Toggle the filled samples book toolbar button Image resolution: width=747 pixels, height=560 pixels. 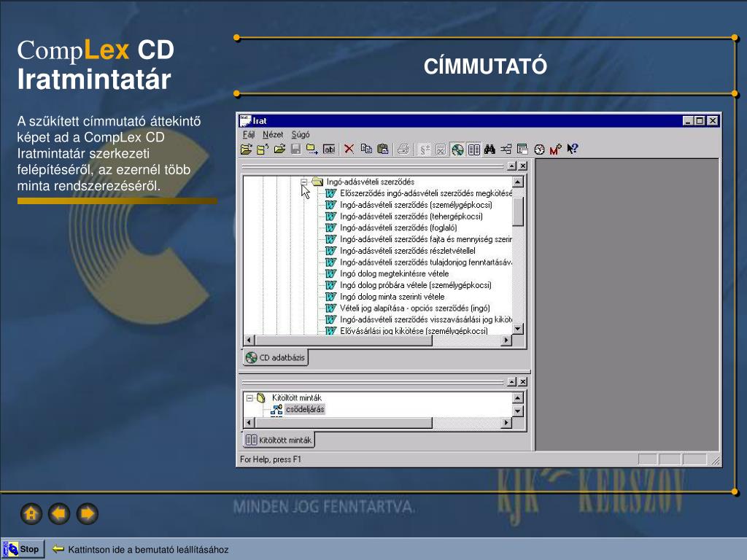[474, 149]
